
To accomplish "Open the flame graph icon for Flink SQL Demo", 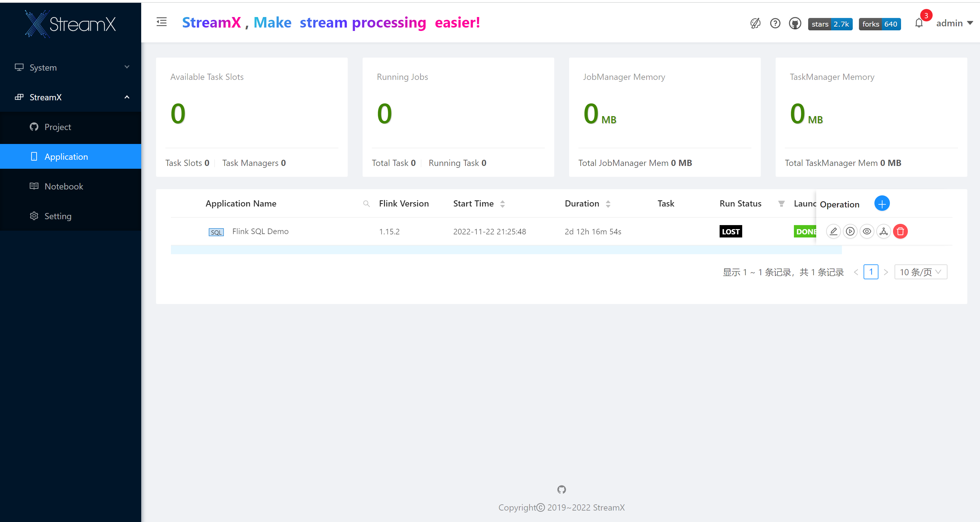I will tap(884, 231).
